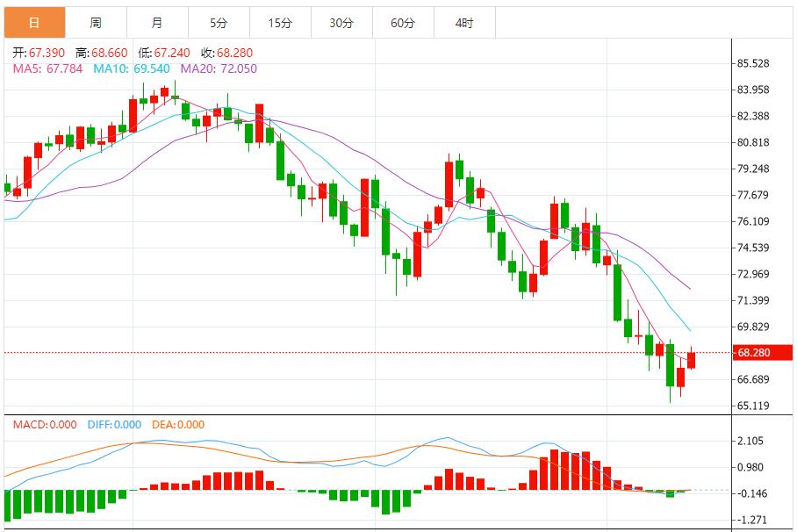797x532 pixels.
Task: Switch to the 4时 interval tab
Action: coord(464,22)
